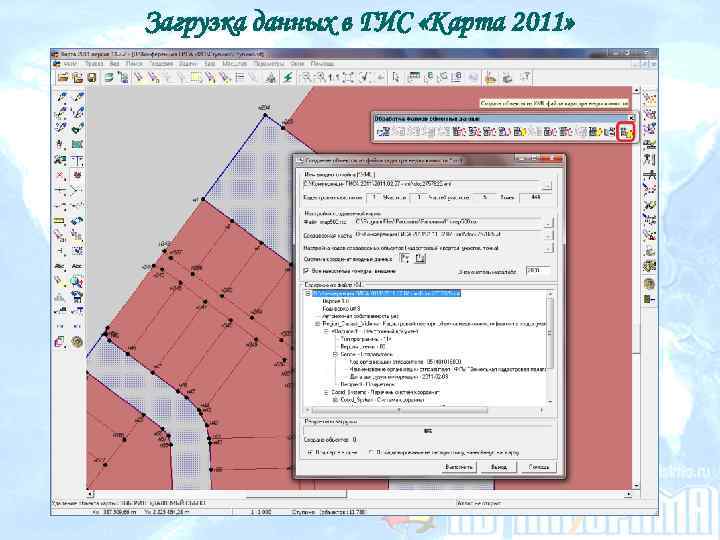Select the second radio button under results

tap(371, 453)
